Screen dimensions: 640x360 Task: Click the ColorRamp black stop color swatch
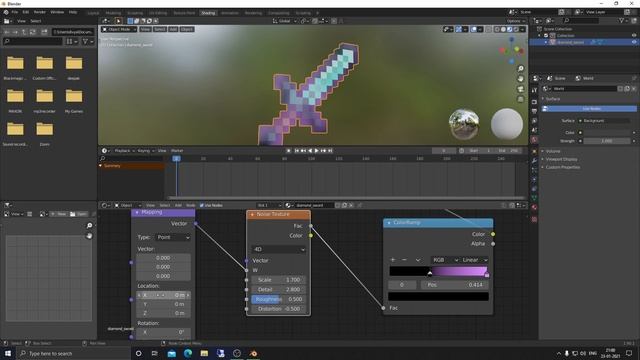pyautogui.click(x=438, y=296)
